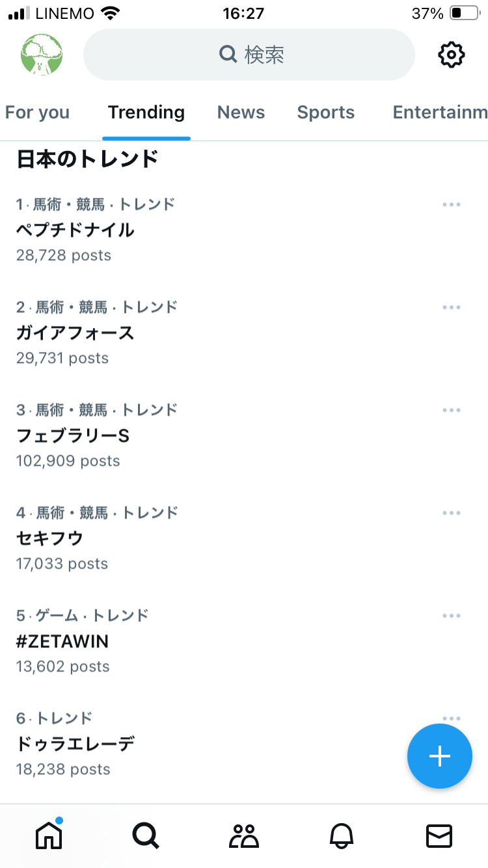Go to the Home tab icon
This screenshot has height=868, width=488.
point(49,835)
